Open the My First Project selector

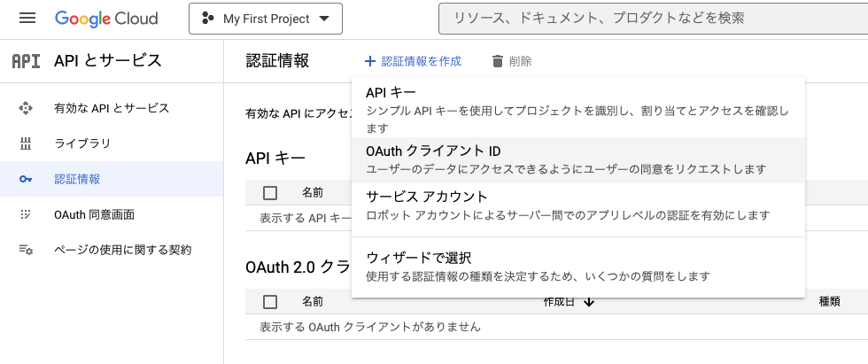265,19
